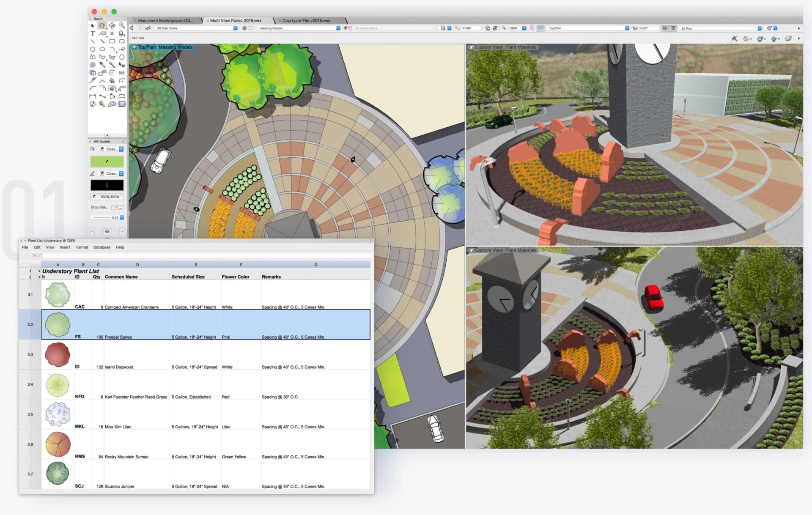
Task: Open the 2D Plan render mode dropdown
Action: (721, 28)
